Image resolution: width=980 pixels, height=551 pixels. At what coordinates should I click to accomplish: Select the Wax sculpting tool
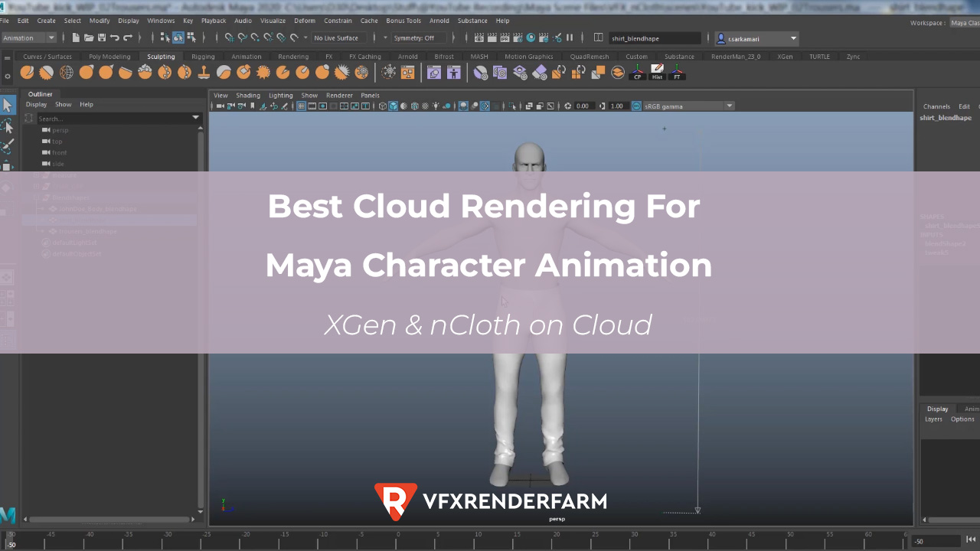click(x=224, y=72)
